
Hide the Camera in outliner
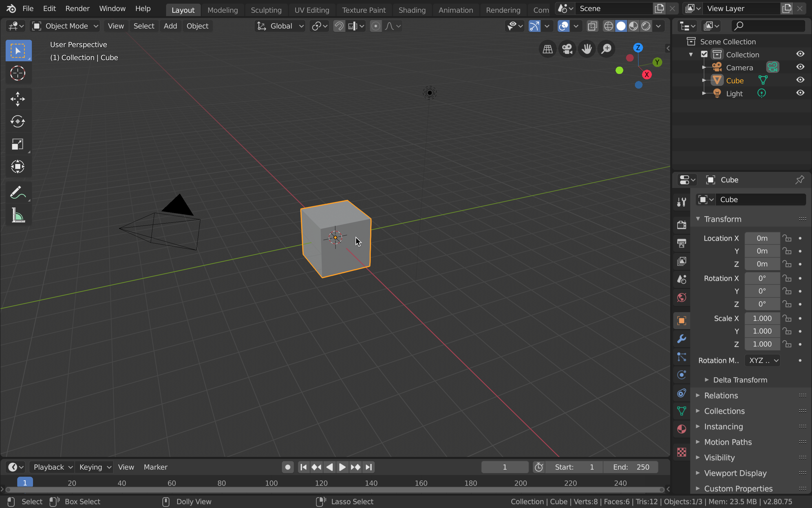800,67
